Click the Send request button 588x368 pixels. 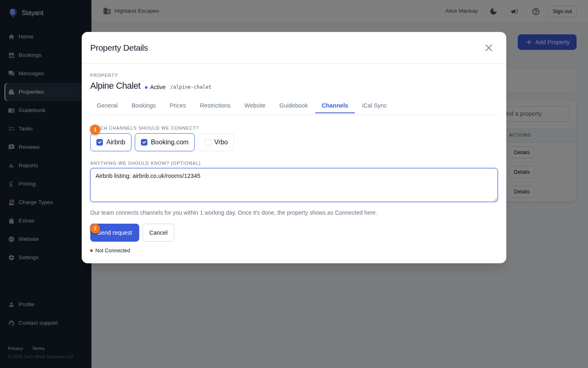tap(115, 233)
